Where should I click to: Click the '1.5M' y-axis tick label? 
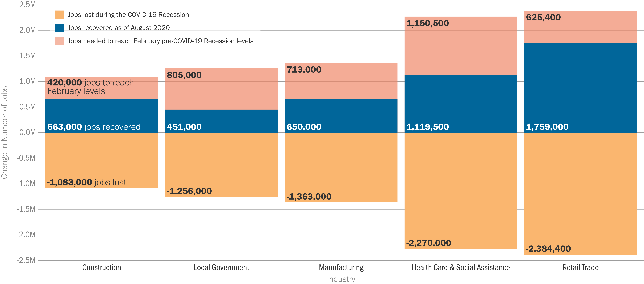click(x=27, y=56)
